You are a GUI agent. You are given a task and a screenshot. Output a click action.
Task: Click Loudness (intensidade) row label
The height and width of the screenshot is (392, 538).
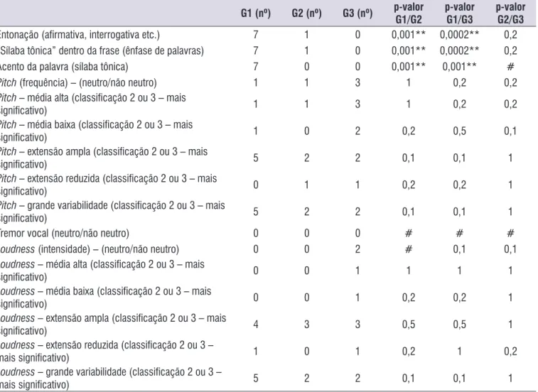90,249
